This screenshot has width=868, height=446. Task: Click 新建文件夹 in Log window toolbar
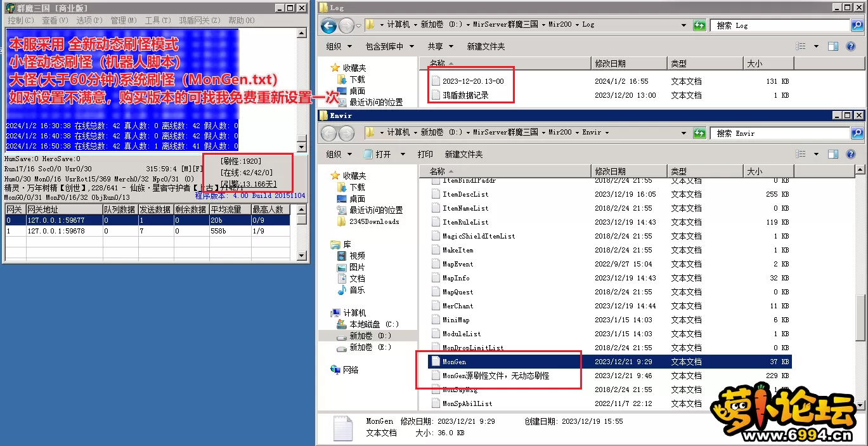pyautogui.click(x=486, y=46)
